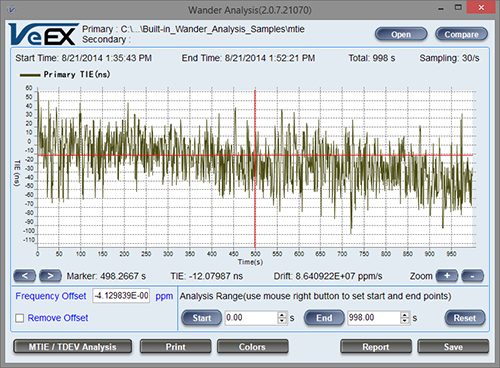Click the Drift: 8.640922E+07 ppm/s readout
The image size is (500, 368).
[328, 276]
